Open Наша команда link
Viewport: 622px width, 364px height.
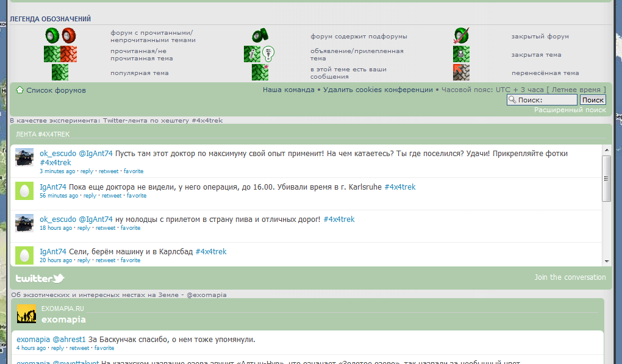point(288,90)
